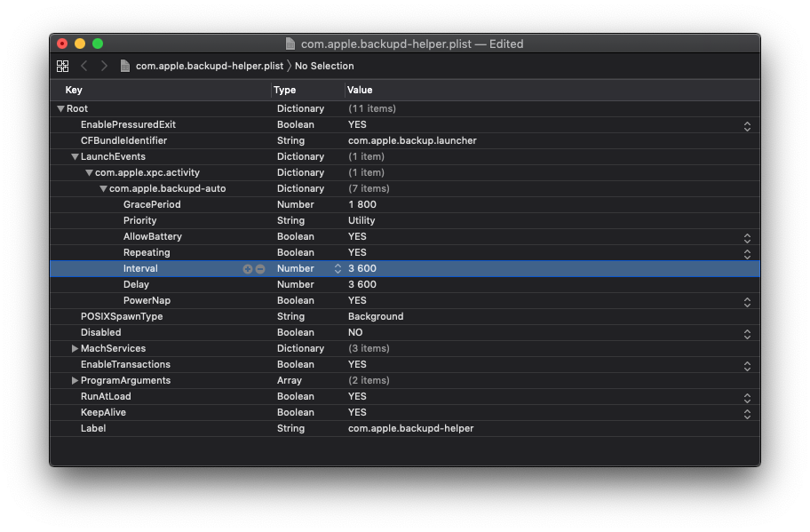
Task: Toggle Disabled from NO to YES
Action: click(747, 332)
